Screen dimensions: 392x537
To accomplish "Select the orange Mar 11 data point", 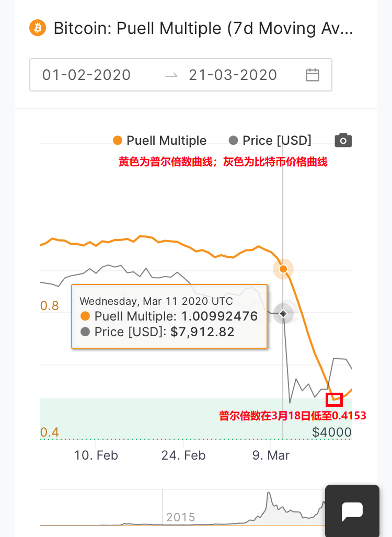I will coord(283,269).
